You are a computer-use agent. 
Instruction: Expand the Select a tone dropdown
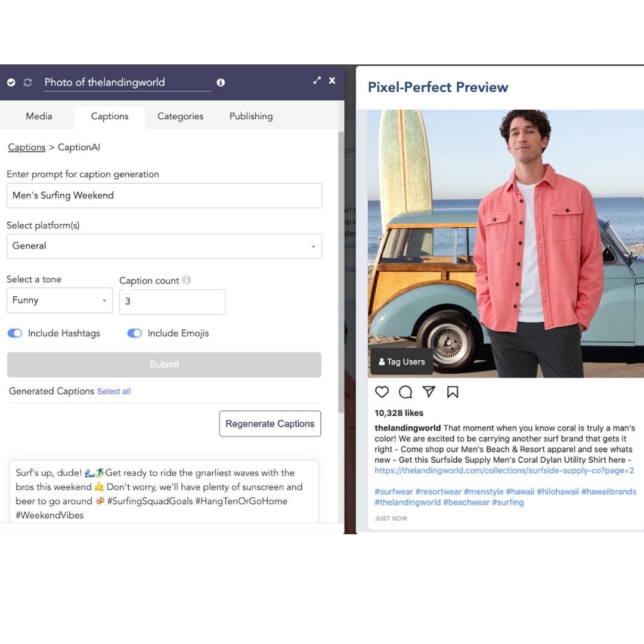click(x=60, y=301)
